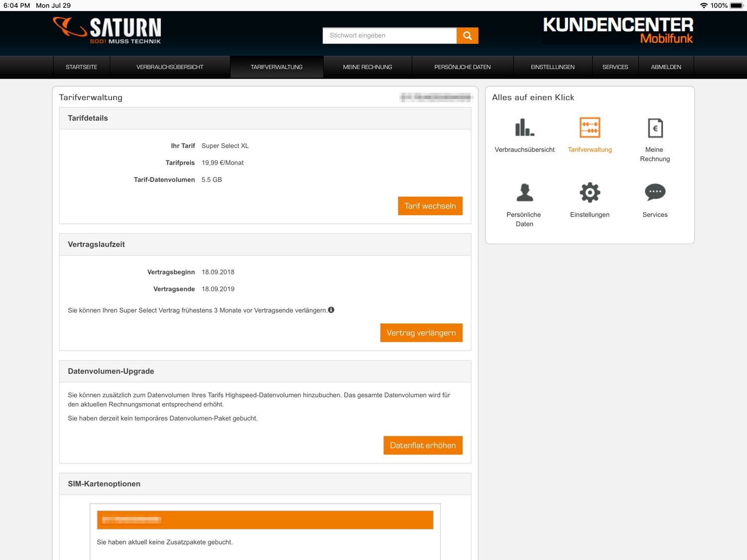Viewport: 747px width, 560px height.
Task: Click the Saturn logo
Action: coord(107,30)
